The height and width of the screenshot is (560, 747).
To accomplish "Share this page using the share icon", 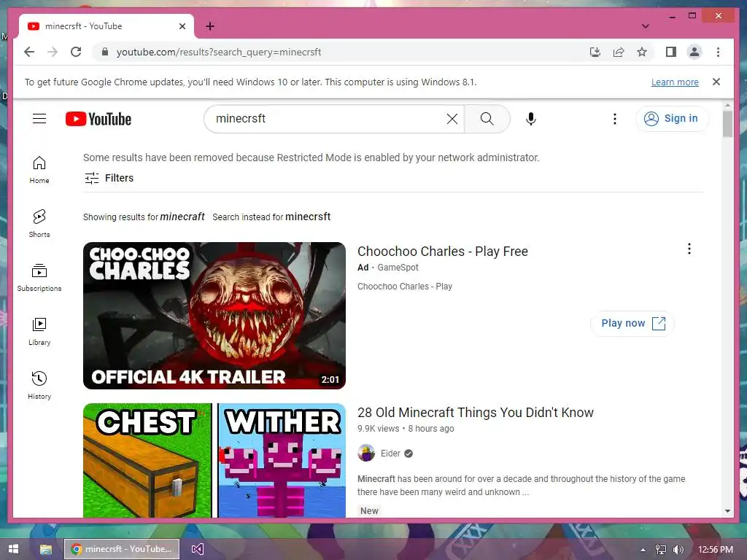I will (x=619, y=52).
